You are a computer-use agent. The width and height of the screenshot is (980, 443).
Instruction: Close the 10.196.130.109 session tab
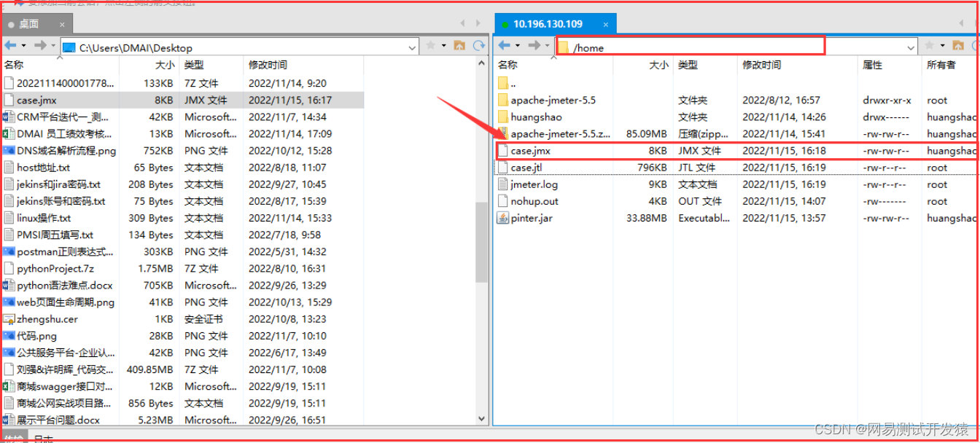point(606,24)
